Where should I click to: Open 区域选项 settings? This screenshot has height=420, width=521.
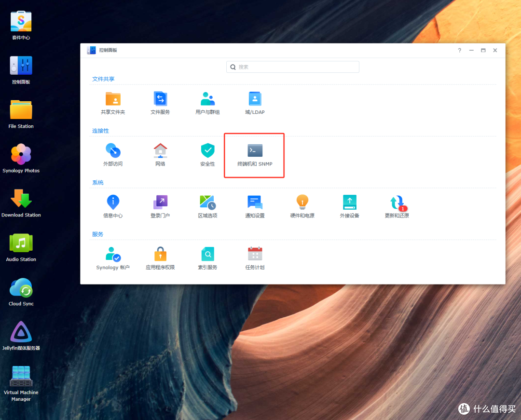click(207, 207)
